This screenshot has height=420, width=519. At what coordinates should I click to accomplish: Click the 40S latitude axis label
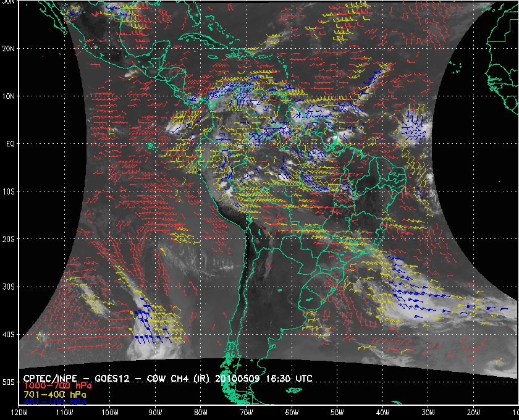click(9, 335)
